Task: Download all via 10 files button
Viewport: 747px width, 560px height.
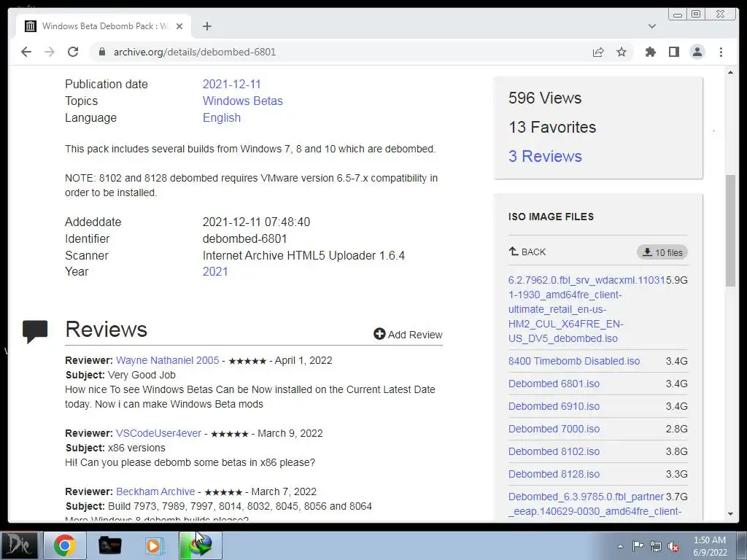Action: pyautogui.click(x=662, y=252)
